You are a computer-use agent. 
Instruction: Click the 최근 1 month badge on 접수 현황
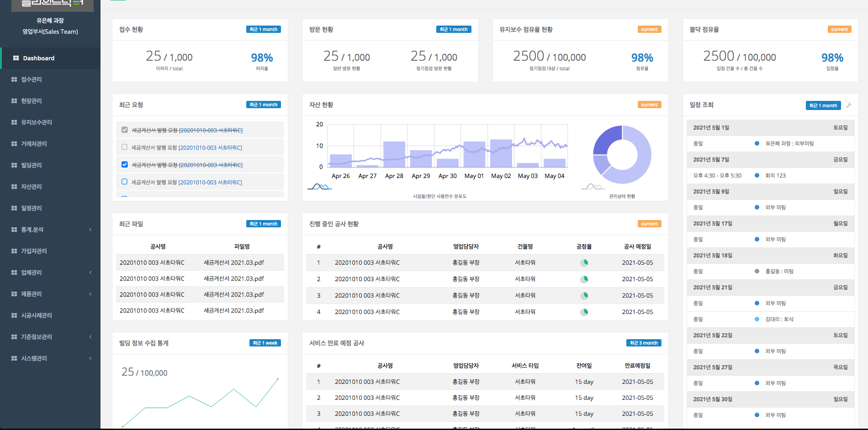point(263,29)
